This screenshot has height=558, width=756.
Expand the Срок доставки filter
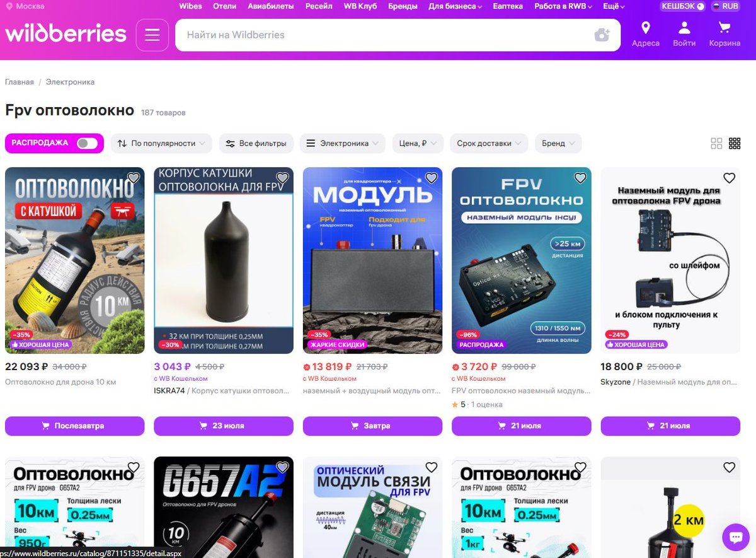[489, 143]
